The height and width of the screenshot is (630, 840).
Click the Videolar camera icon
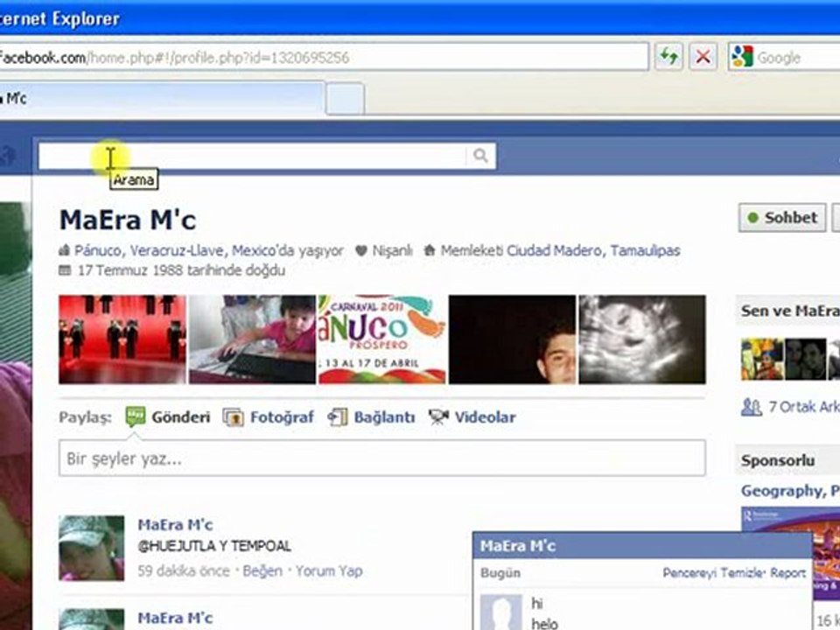(x=438, y=417)
